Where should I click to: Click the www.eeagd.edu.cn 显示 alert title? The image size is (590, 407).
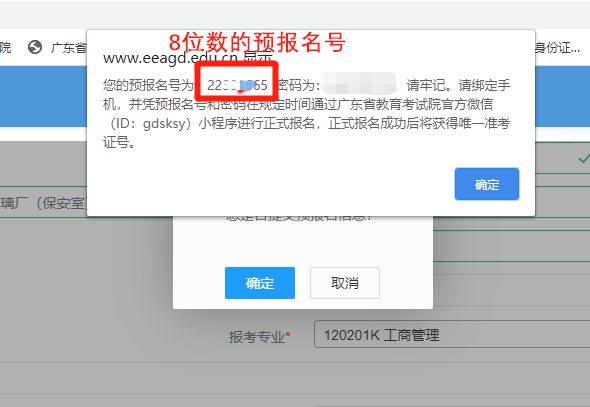[187, 58]
